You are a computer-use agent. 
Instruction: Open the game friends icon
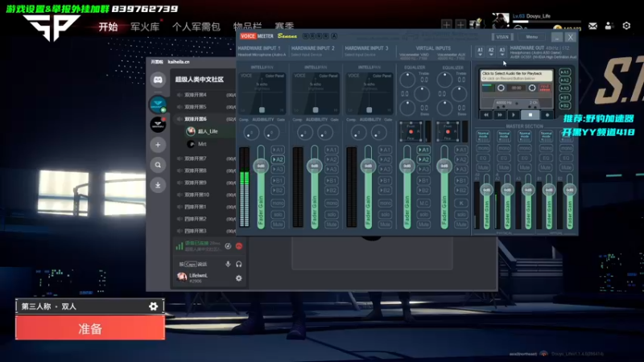pyautogui.click(x=609, y=26)
